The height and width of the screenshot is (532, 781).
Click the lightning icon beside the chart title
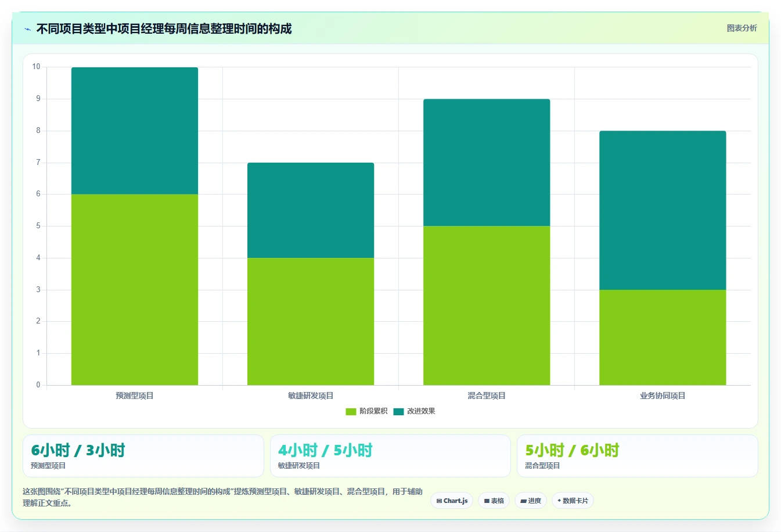(x=27, y=29)
